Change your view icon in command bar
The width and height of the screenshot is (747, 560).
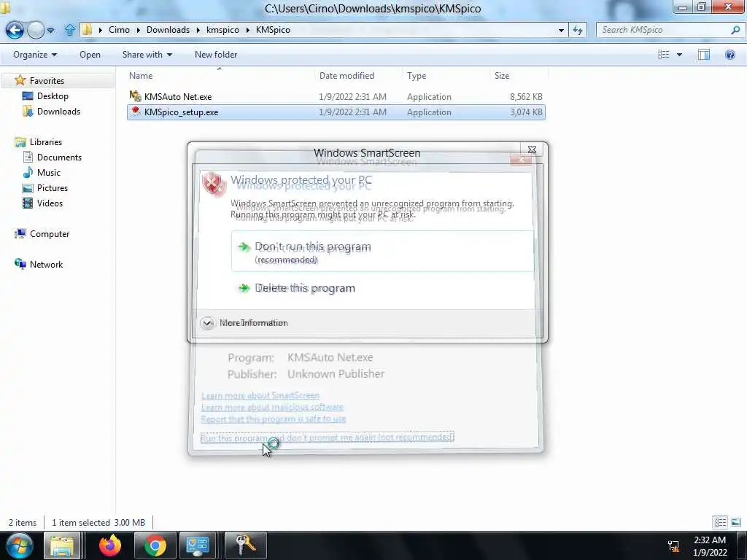(x=664, y=54)
